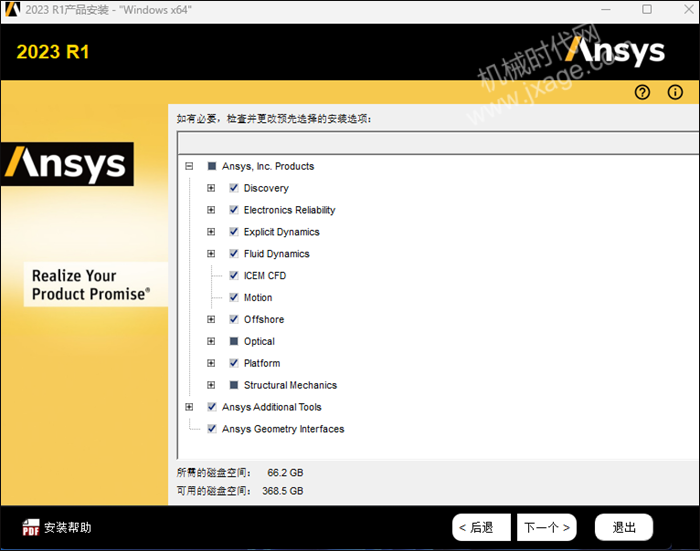The height and width of the screenshot is (551, 700).
Task: Minimize the installer window
Action: click(x=606, y=9)
